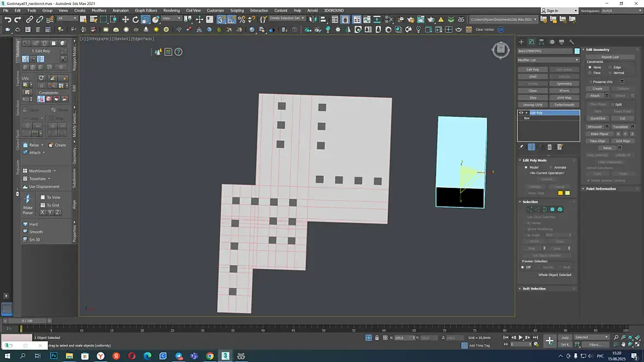Open the Modifier List dropdown
The image size is (644, 362).
tap(548, 60)
